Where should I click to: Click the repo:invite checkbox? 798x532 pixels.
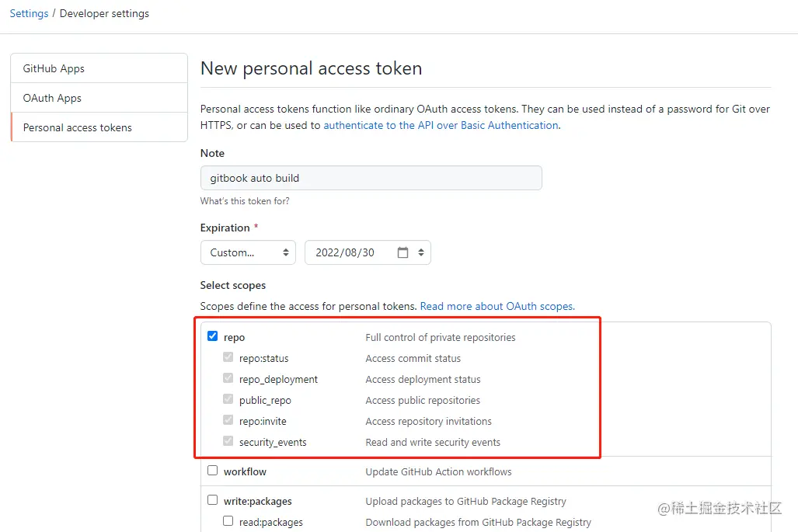[228, 420]
